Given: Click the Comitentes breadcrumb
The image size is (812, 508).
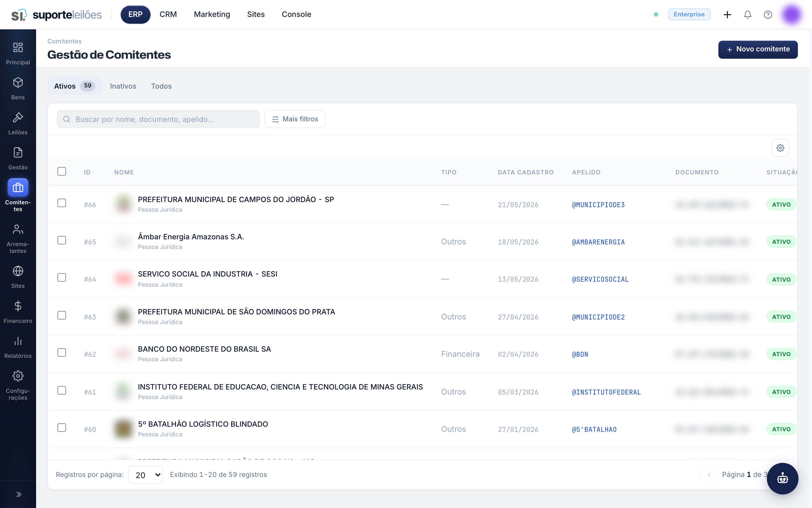Looking at the screenshot, I should coord(64,41).
